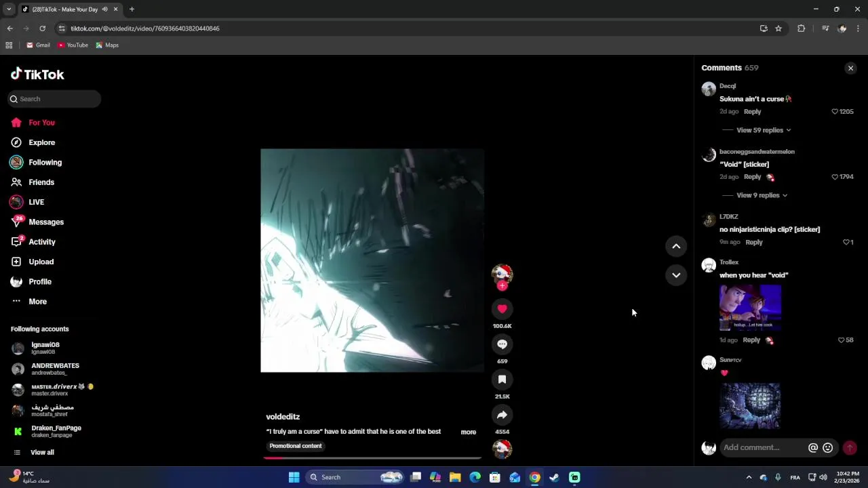Image resolution: width=868 pixels, height=488 pixels.
Task: Like Trollex's comment heart
Action: [841, 340]
